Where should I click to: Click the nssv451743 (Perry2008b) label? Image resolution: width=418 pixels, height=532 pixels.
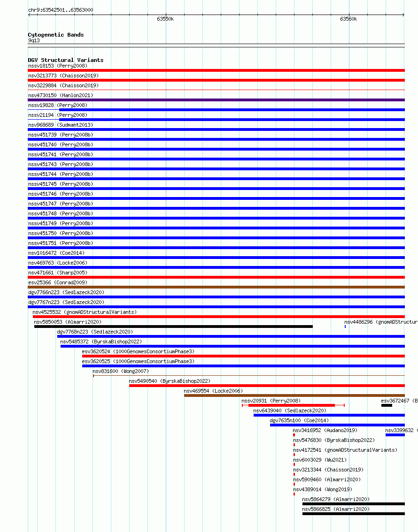[x=61, y=164]
